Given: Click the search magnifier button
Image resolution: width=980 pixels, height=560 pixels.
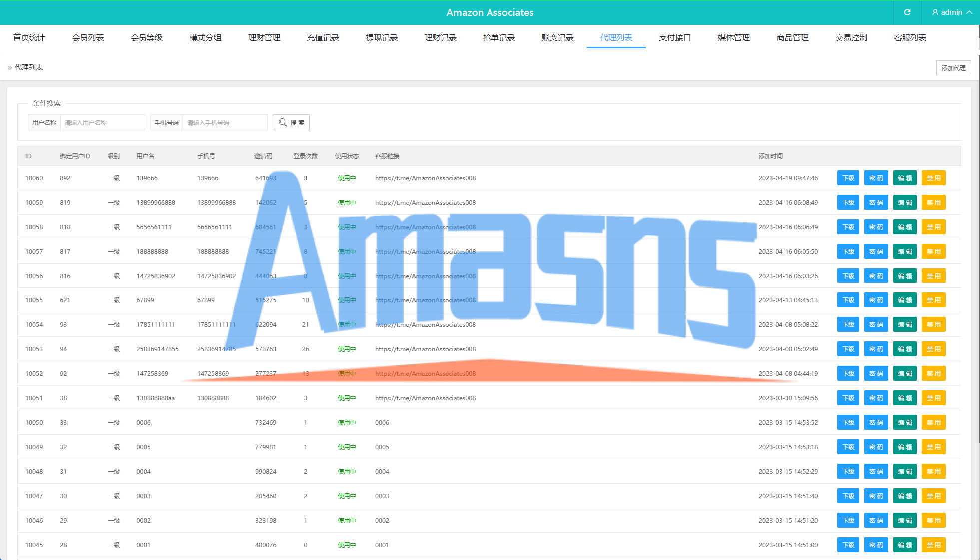Looking at the screenshot, I should click(291, 122).
